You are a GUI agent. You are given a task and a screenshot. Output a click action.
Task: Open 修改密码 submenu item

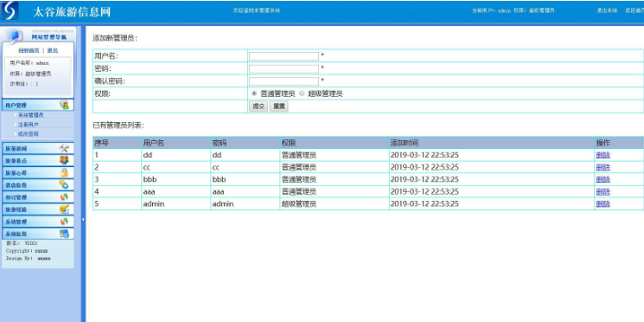tap(29, 134)
